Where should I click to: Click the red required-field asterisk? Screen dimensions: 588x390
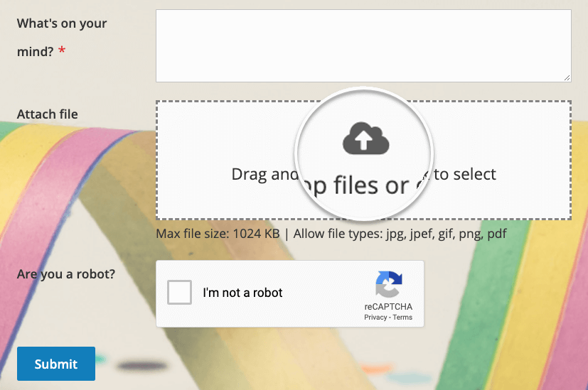(62, 52)
